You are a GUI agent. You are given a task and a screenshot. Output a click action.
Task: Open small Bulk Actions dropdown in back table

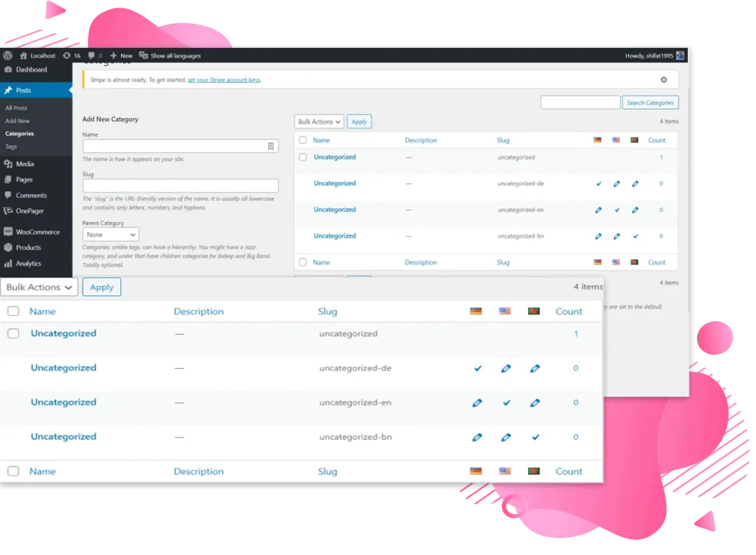319,122
